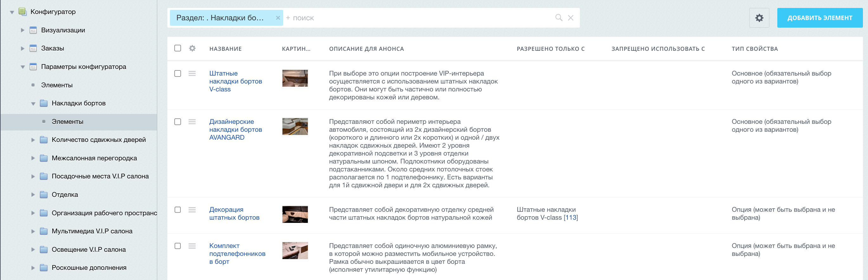Click the search magnifier icon

[x=559, y=17]
